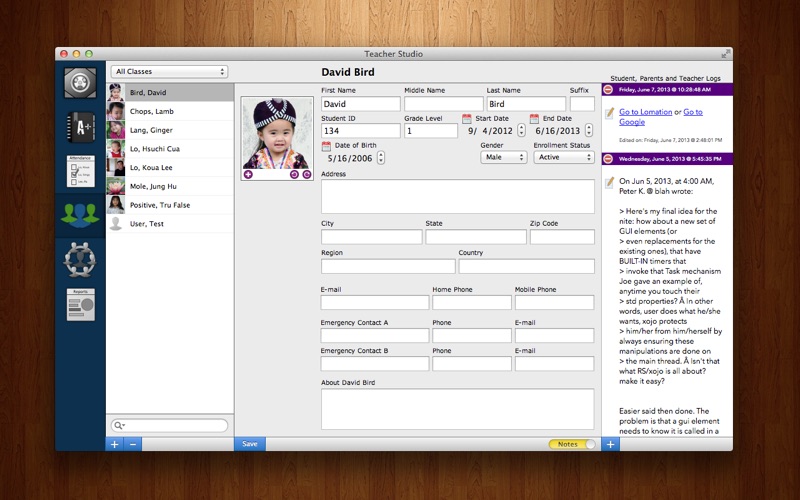Viewport: 800px width, 500px height.
Task: Open the Reports sidebar icon
Action: click(80, 302)
